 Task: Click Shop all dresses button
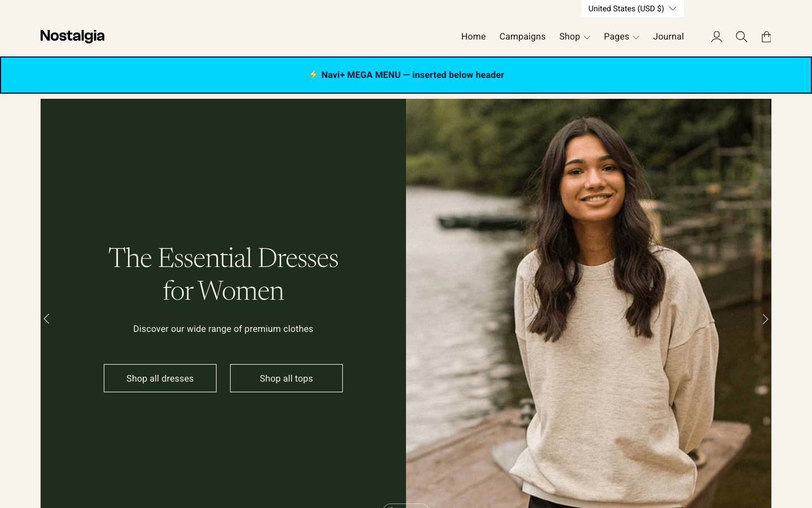coord(160,378)
